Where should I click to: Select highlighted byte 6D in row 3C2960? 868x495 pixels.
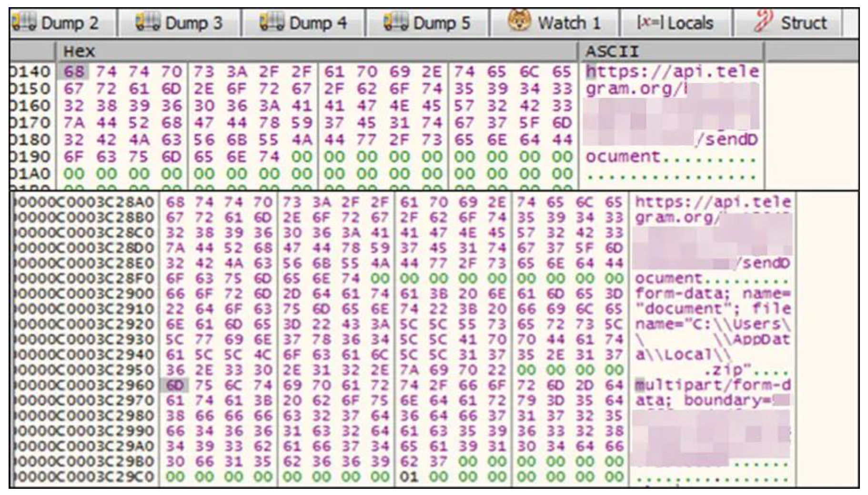click(x=175, y=385)
